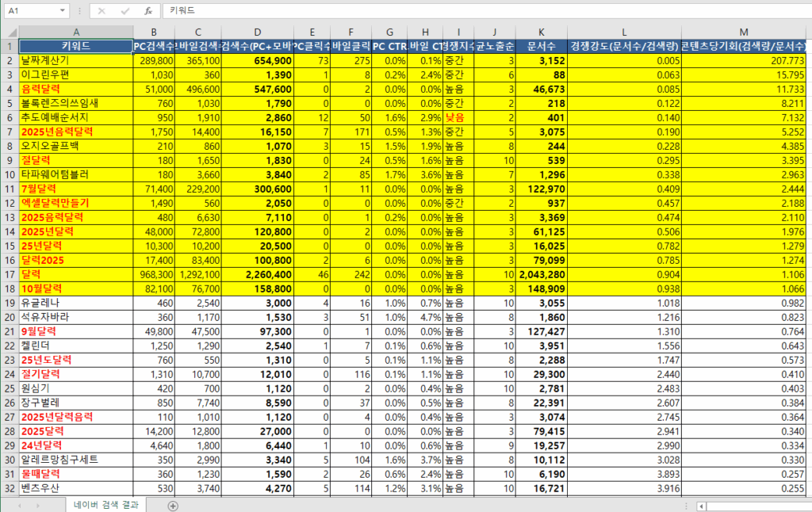Viewport: 812px width, 512px height.
Task: Click the content opportunity value 15.795
Action: (x=744, y=75)
